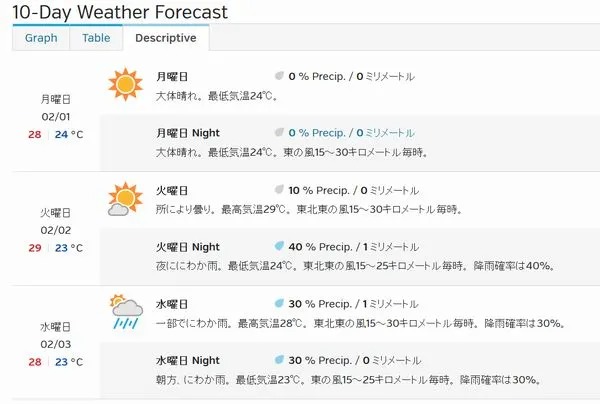Click the 月曜日 Night precipitation link
The width and height of the screenshot is (600, 404).
click(351, 133)
